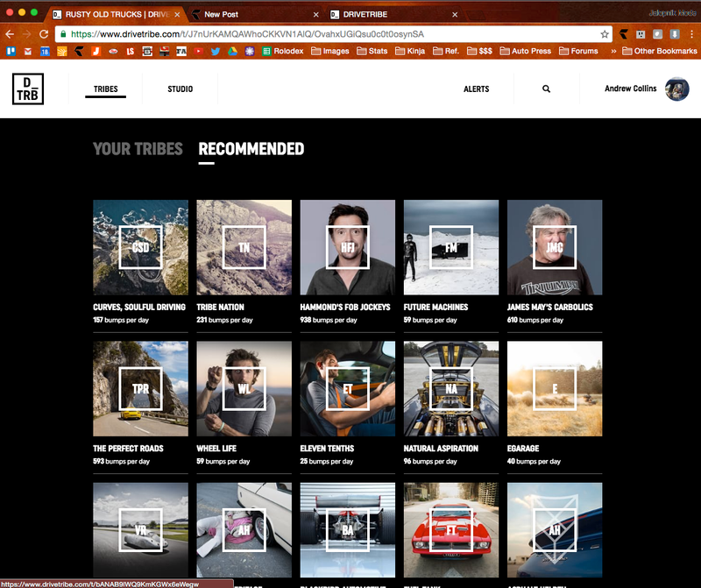
Task: Open the TRIBE NATION thumbnail
Action: pyautogui.click(x=244, y=247)
